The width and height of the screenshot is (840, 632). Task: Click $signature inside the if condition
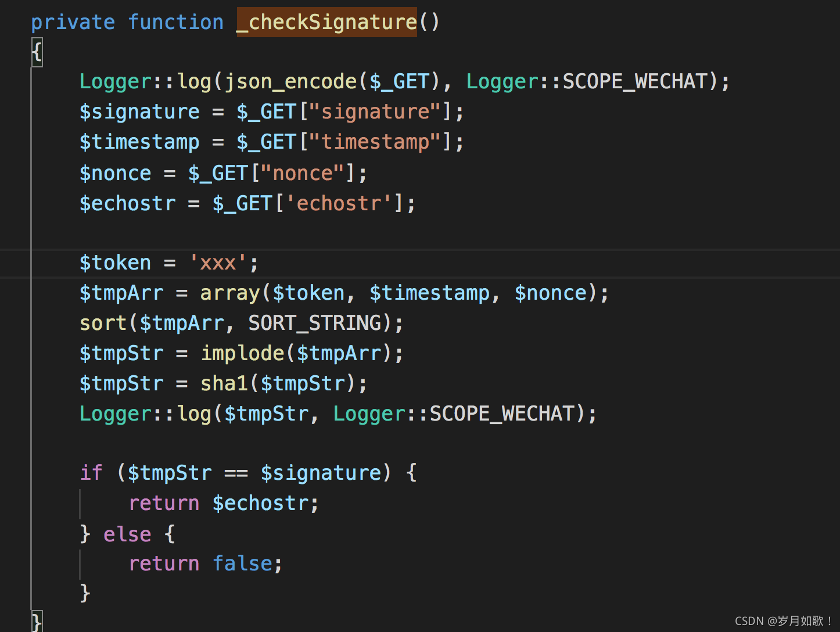(x=321, y=473)
